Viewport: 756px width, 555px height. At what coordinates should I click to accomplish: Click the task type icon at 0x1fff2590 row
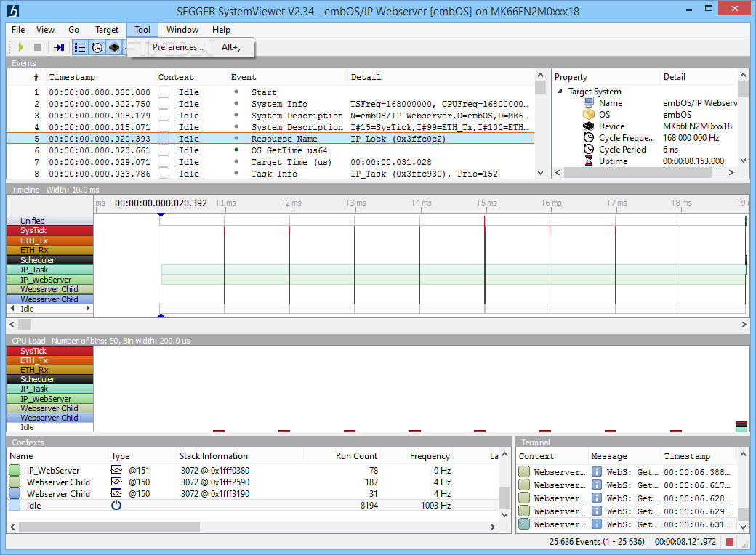[x=116, y=482]
